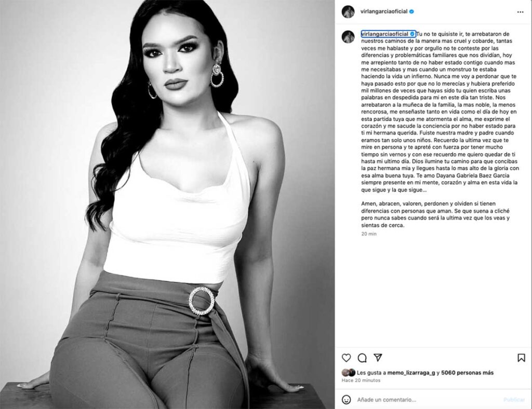Viewport: 532px width, 409px height.
Task: Open emoji picker smiley icon
Action: click(346, 400)
